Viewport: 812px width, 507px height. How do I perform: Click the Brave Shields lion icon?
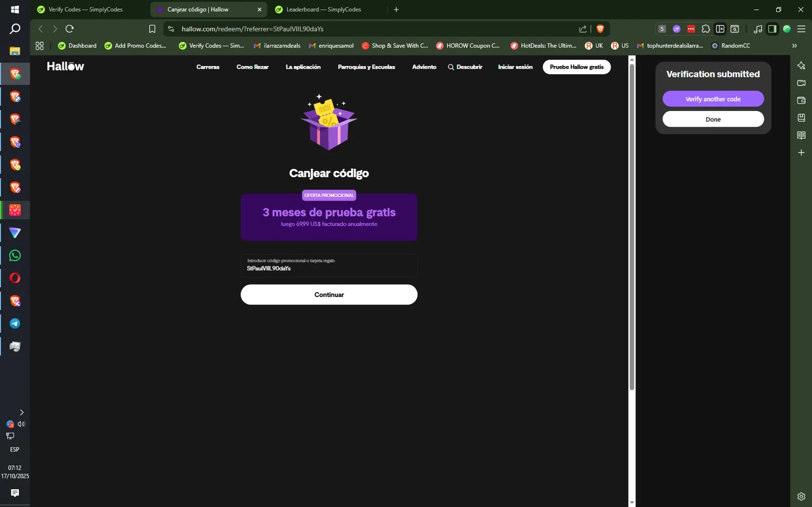(600, 29)
